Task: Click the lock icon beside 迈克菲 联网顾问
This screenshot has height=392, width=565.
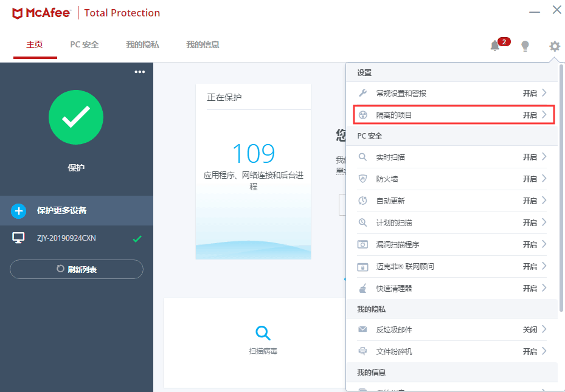Action: tap(363, 267)
